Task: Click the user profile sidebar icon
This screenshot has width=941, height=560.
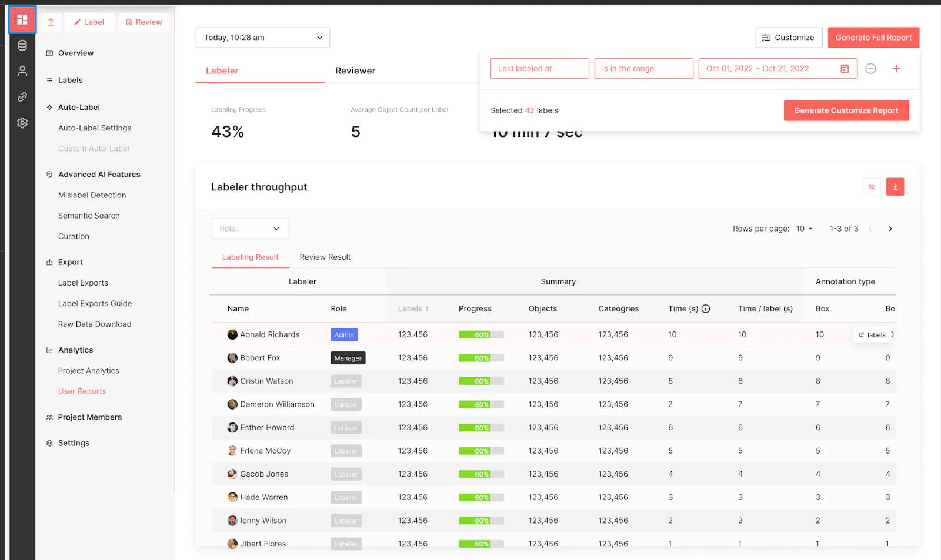Action: point(22,71)
